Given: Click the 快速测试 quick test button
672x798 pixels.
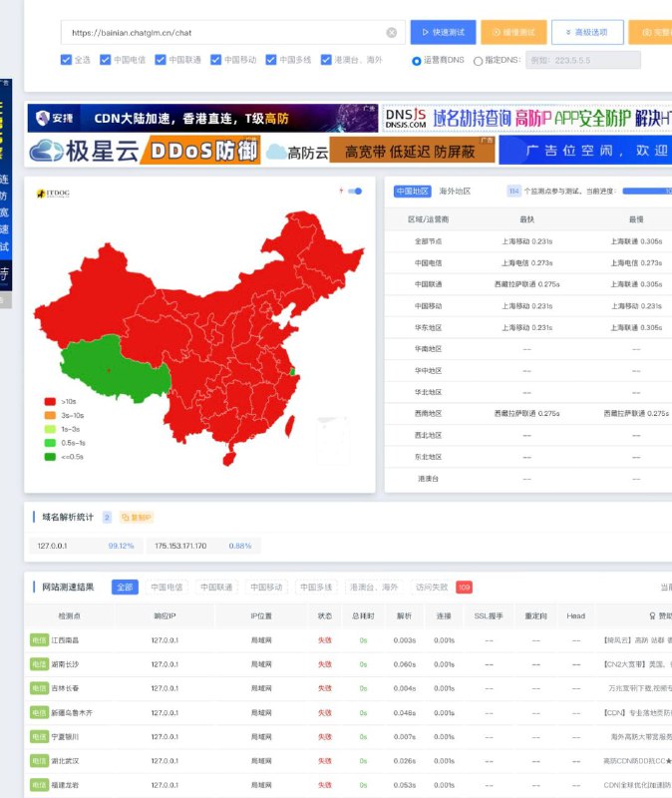Looking at the screenshot, I should (x=443, y=33).
